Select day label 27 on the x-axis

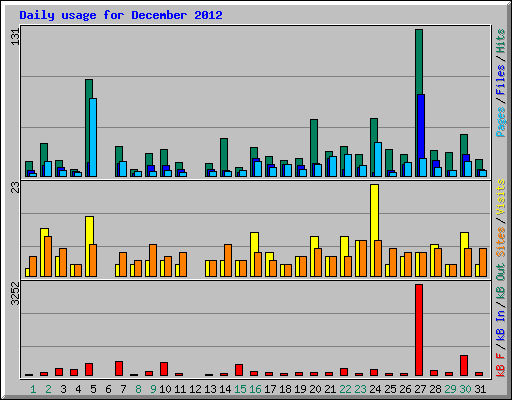pyautogui.click(x=420, y=389)
